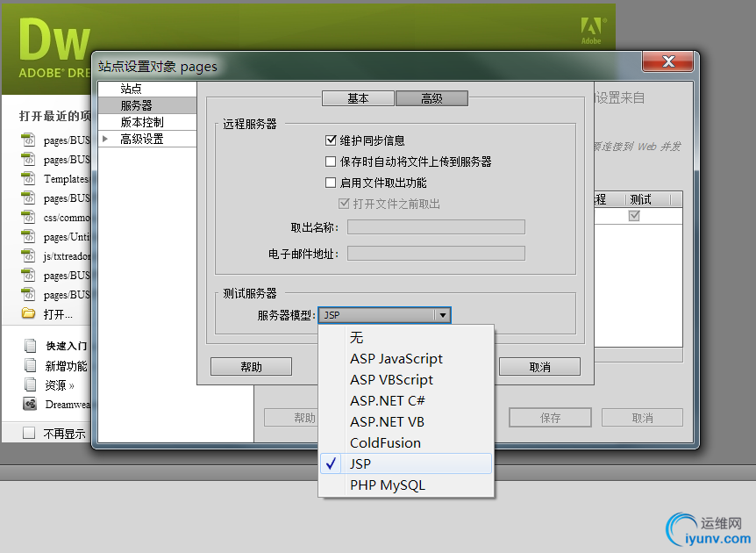This screenshot has height=553, width=756.
Task: Open the 快速入门 document icon
Action: 30,346
